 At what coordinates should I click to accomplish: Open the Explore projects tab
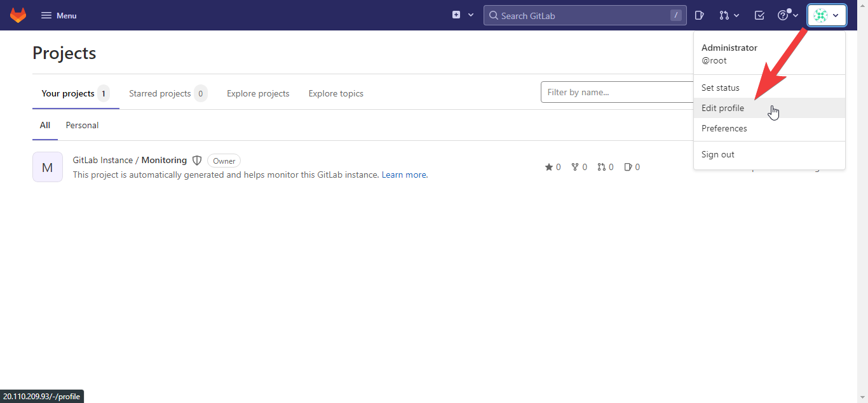[258, 93]
